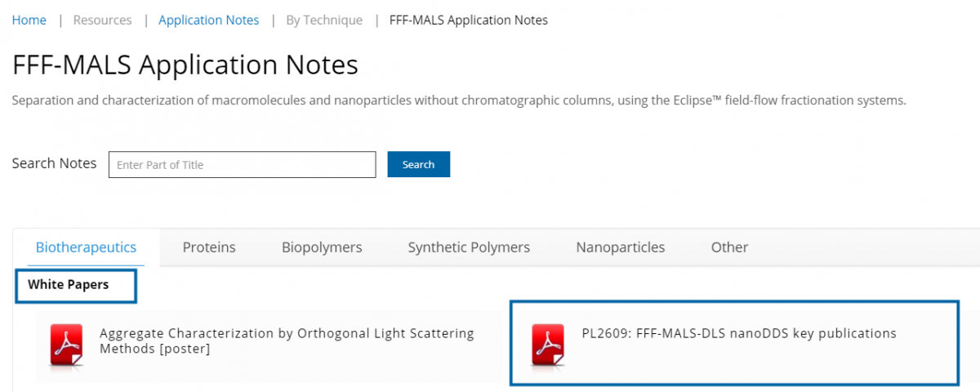Focus the Enter Part of Title field

point(242,164)
